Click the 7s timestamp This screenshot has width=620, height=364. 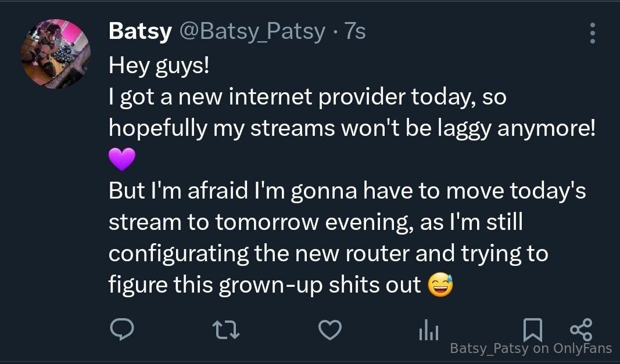pyautogui.click(x=354, y=32)
